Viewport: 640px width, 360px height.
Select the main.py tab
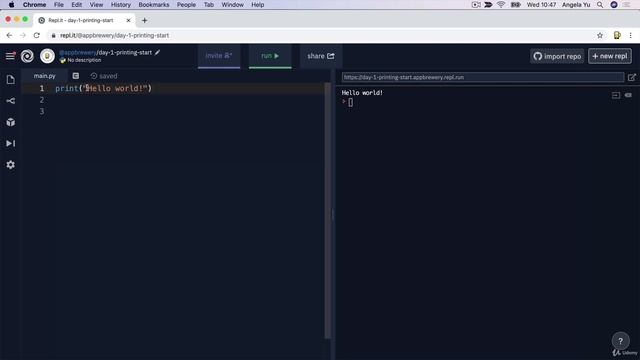point(44,76)
